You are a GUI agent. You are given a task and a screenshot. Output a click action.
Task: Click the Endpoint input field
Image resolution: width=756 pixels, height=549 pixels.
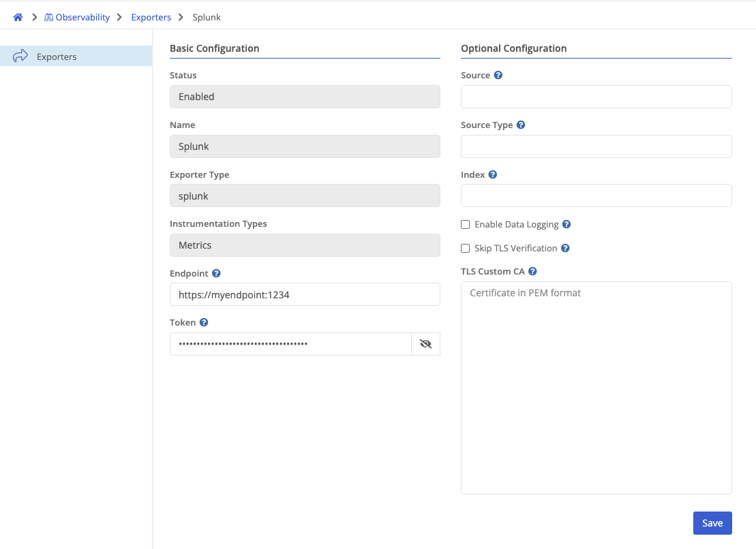305,294
